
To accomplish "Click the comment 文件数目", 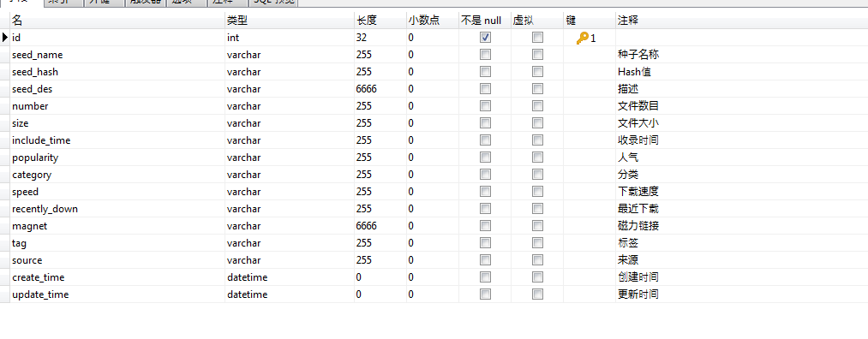I will click(638, 106).
